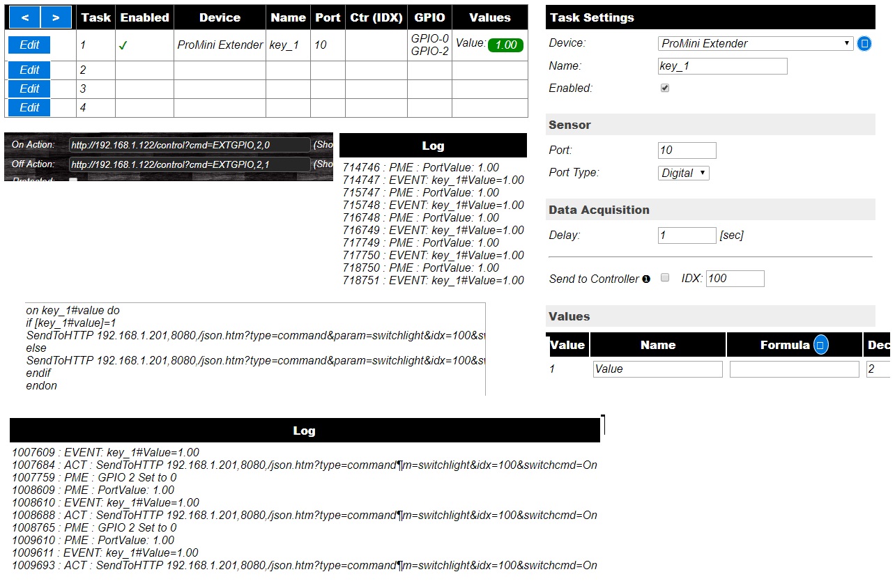Viewport: 895px width, 588px height.
Task: Click green enabled checkmark for task 1
Action: 123,45
